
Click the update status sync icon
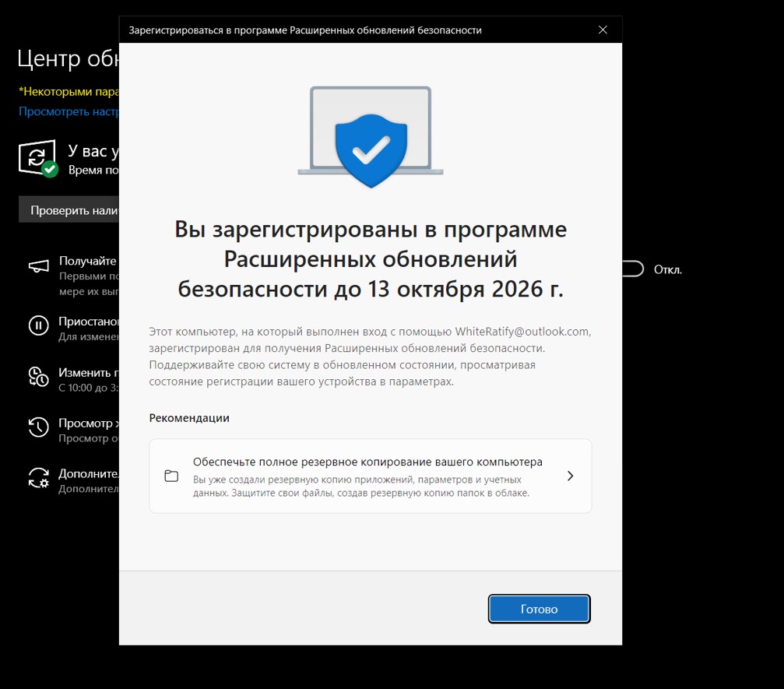pyautogui.click(x=38, y=158)
